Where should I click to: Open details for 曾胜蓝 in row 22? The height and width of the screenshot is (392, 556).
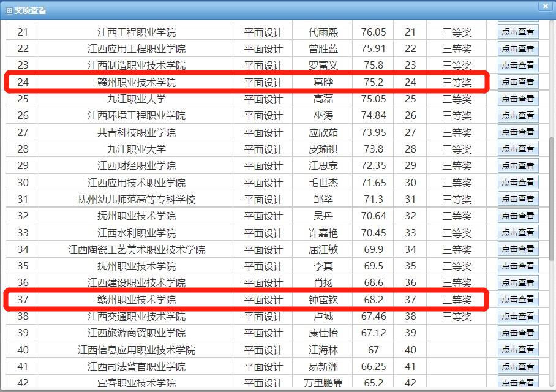point(518,48)
